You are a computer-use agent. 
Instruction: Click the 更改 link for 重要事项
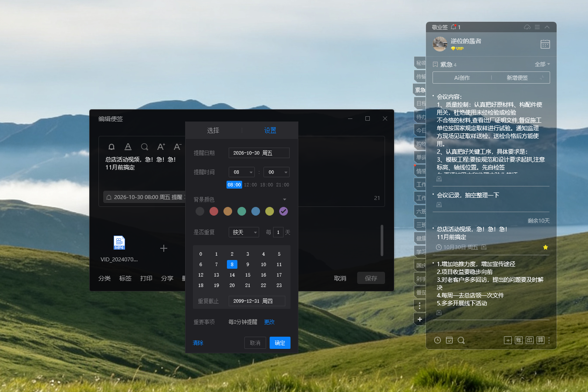pos(270,322)
